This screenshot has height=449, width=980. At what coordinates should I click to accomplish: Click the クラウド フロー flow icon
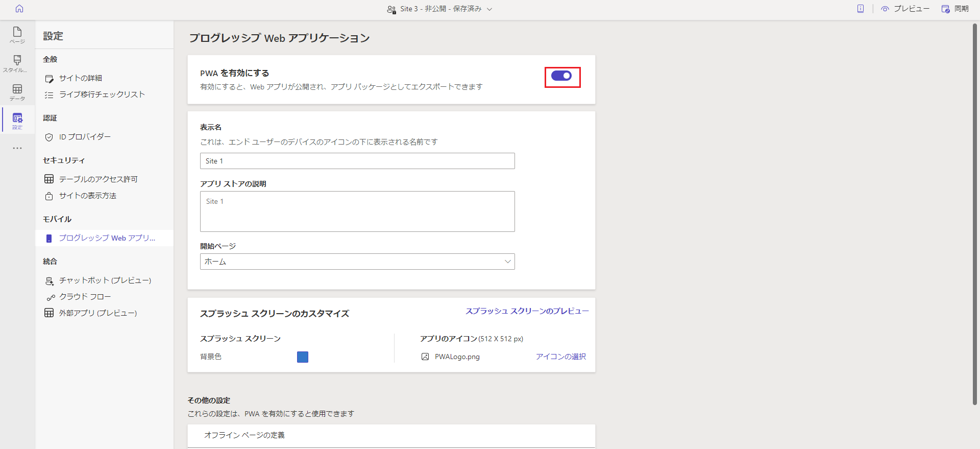pos(51,297)
